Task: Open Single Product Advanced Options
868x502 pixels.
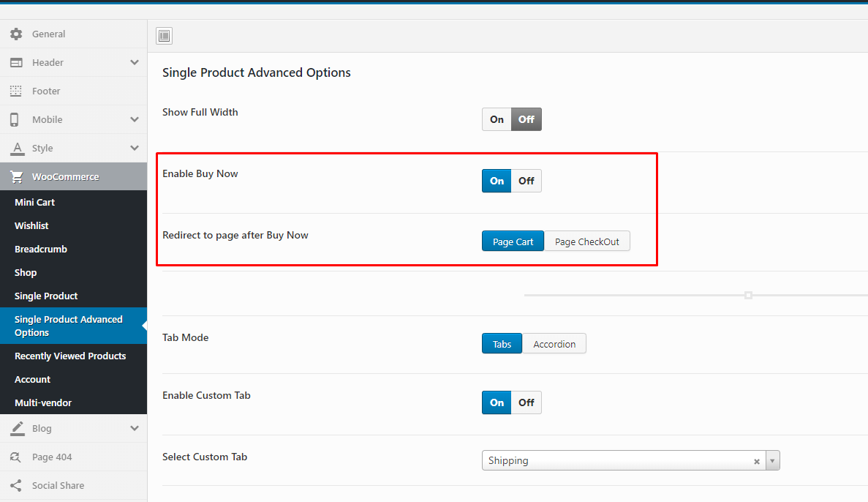Action: (74, 326)
